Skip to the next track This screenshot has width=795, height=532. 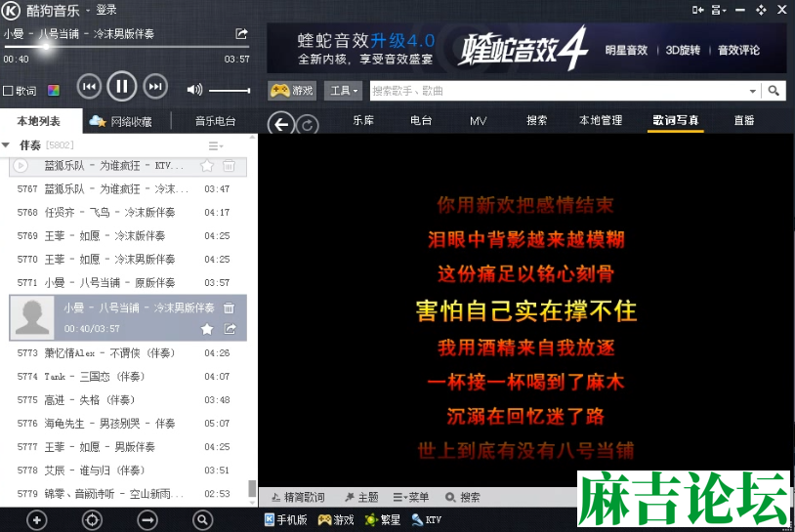(x=155, y=87)
